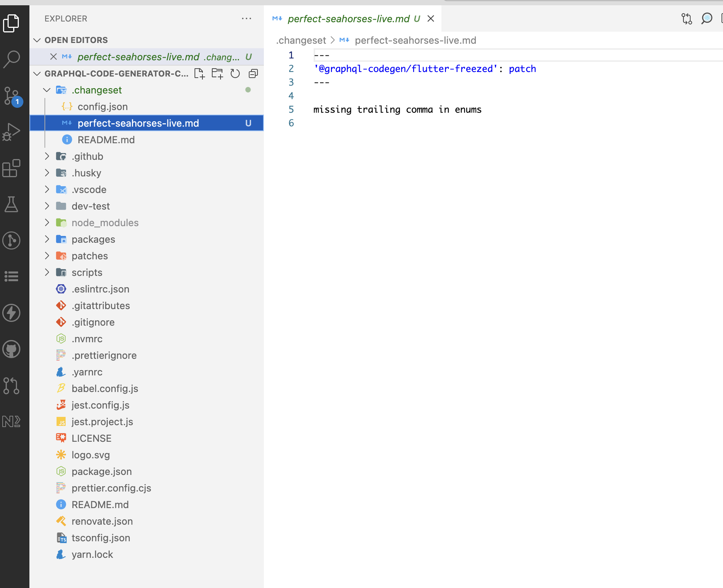Collapse all folders in explorer
The width and height of the screenshot is (723, 588).
(253, 73)
